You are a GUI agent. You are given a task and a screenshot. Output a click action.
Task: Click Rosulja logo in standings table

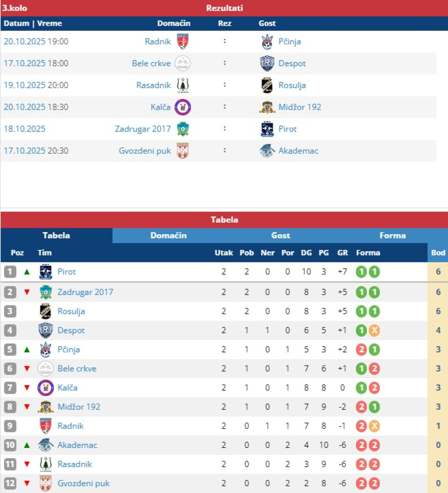(x=46, y=311)
